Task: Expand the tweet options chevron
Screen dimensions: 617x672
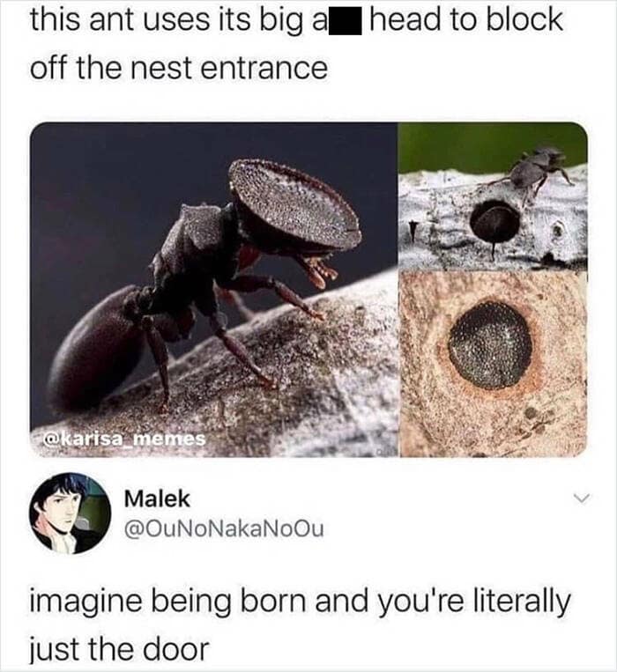Action: click(582, 498)
